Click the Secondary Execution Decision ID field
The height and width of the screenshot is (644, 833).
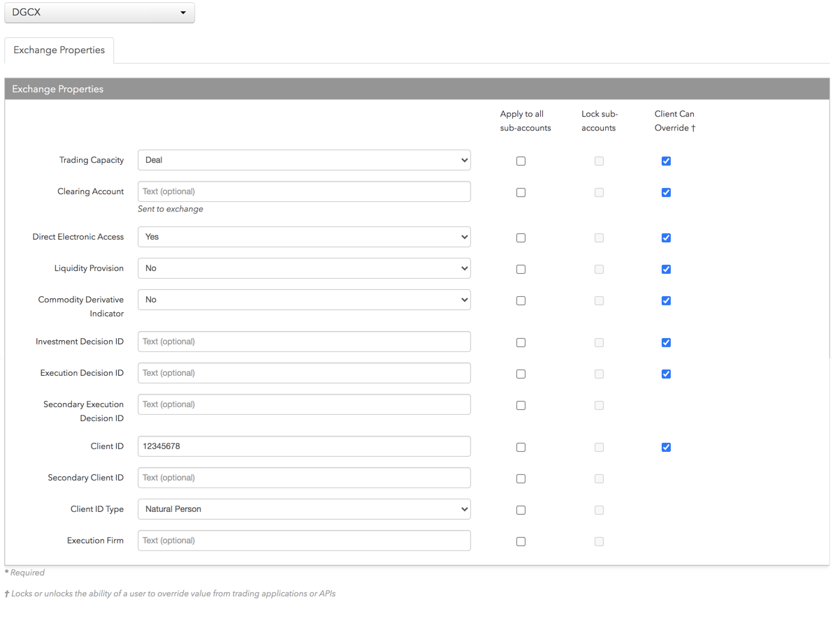pyautogui.click(x=304, y=404)
